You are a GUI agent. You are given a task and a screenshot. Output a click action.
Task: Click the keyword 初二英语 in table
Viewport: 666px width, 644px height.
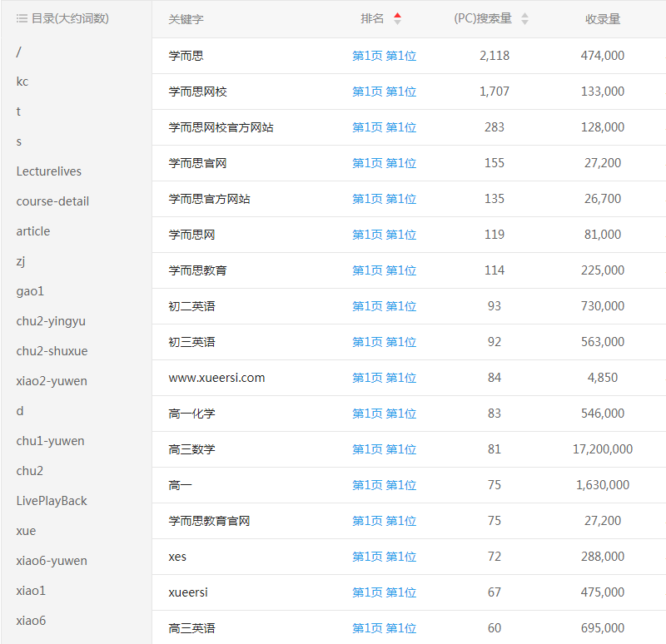(x=191, y=306)
